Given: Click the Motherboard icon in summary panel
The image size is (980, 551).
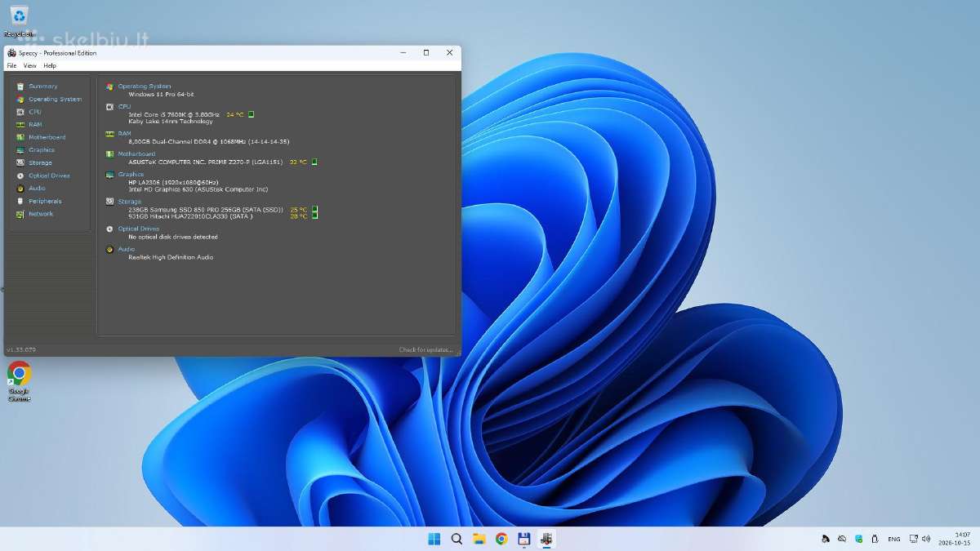Looking at the screenshot, I should click(110, 154).
